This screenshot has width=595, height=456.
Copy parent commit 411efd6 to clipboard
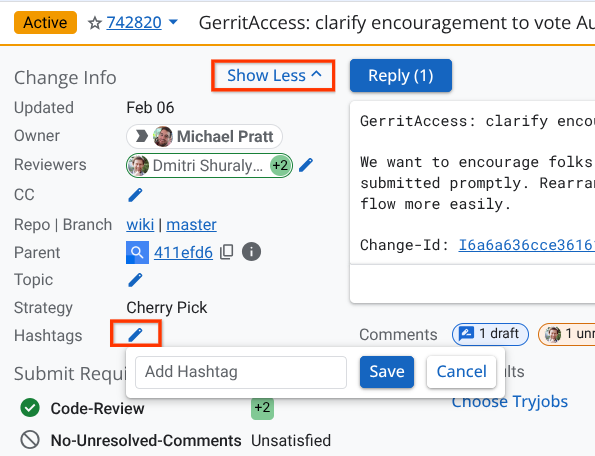tap(227, 252)
